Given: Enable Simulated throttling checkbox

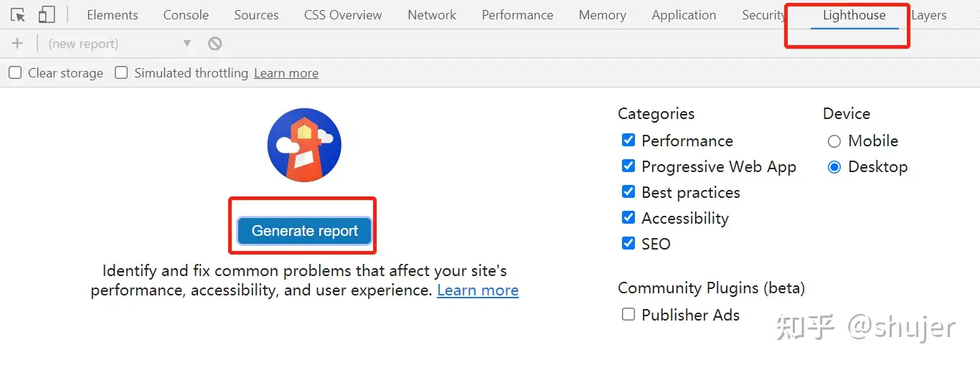Looking at the screenshot, I should [122, 72].
